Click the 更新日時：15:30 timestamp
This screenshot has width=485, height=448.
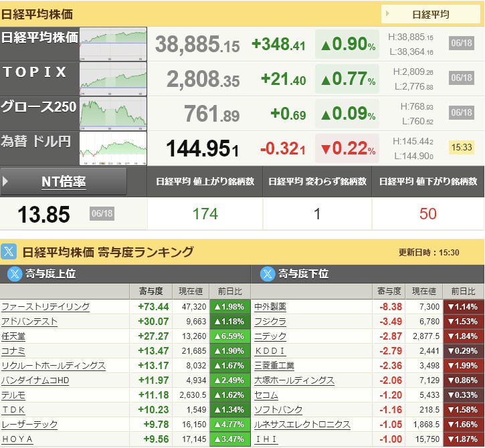pyautogui.click(x=429, y=252)
